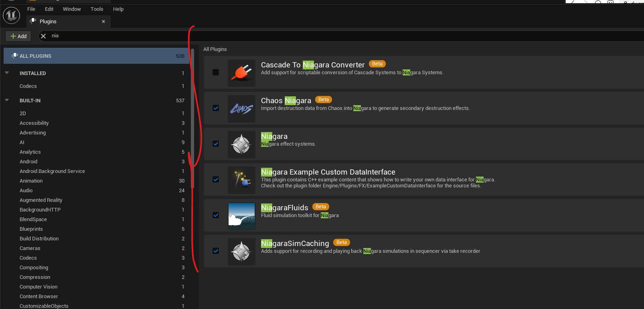The height and width of the screenshot is (309, 644).
Task: Select Codecs under BUILT-IN
Action: [96, 258]
